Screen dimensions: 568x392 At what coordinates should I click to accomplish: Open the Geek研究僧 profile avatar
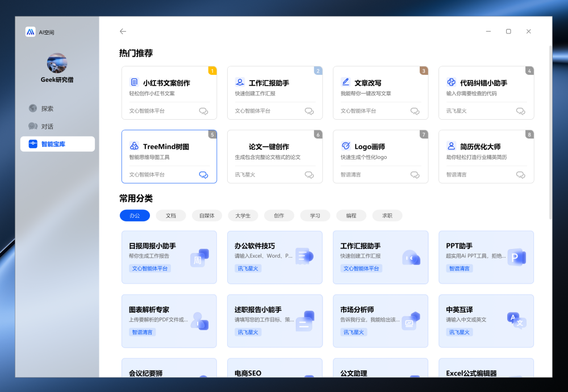pyautogui.click(x=57, y=63)
